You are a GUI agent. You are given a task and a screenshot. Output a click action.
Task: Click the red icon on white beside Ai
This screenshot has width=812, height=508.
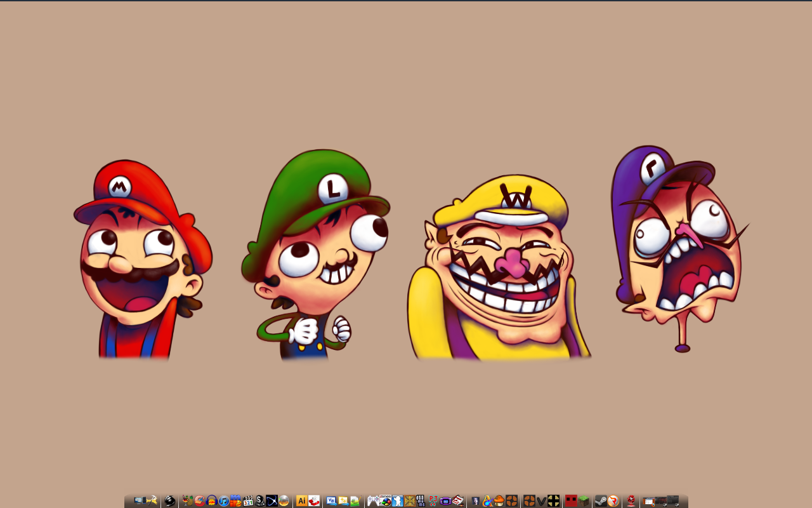314,500
